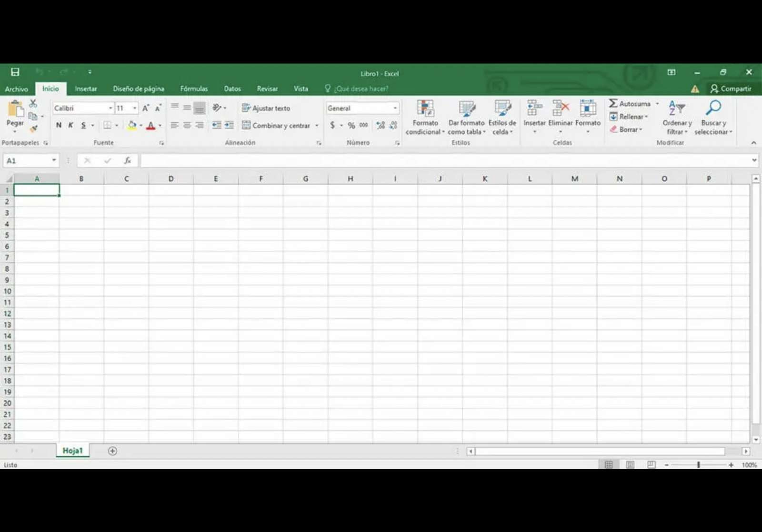Toggle underline S formatting

click(83, 125)
